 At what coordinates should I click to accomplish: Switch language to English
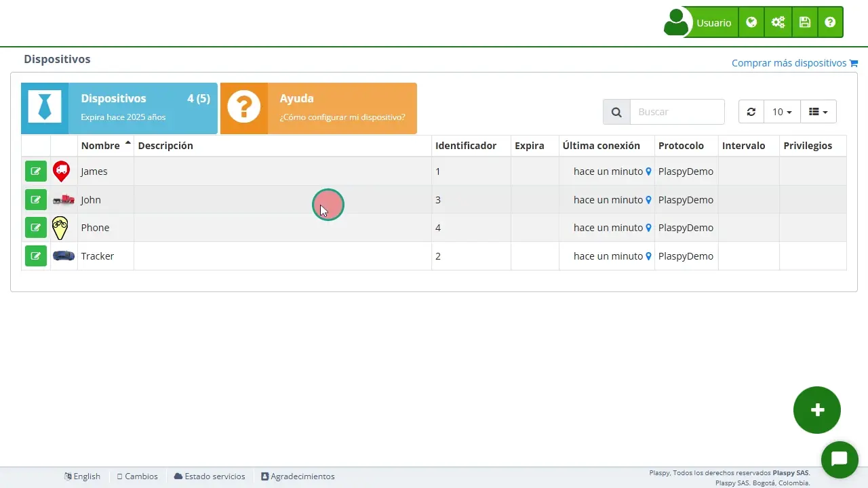pyautogui.click(x=83, y=476)
